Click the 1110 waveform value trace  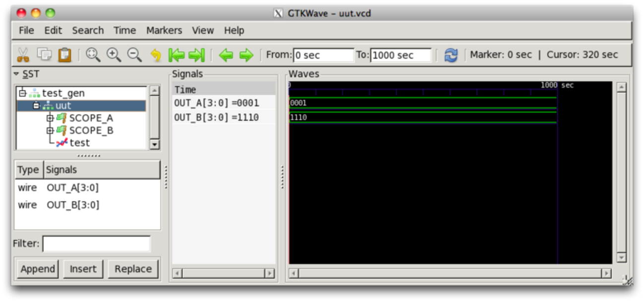pyautogui.click(x=423, y=118)
